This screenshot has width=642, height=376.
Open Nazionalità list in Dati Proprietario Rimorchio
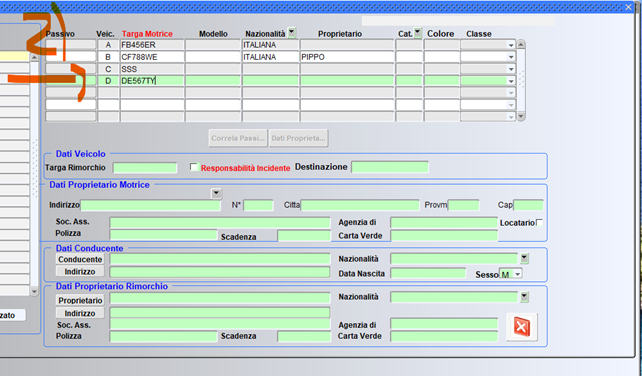point(524,297)
